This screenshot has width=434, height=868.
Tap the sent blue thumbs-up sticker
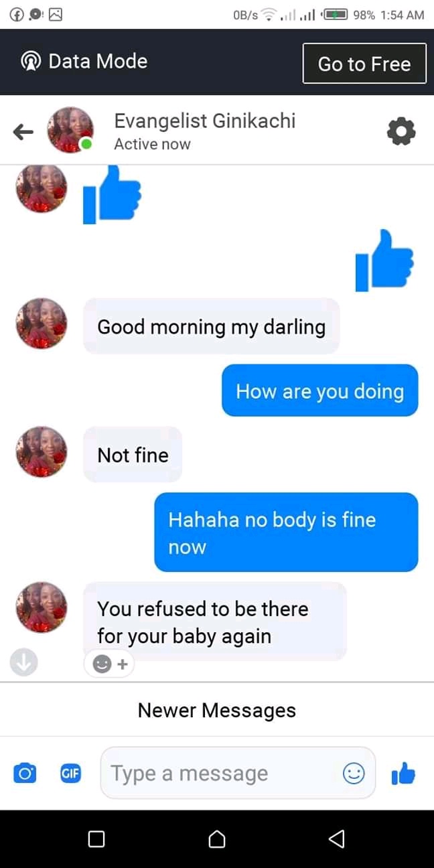[384, 260]
